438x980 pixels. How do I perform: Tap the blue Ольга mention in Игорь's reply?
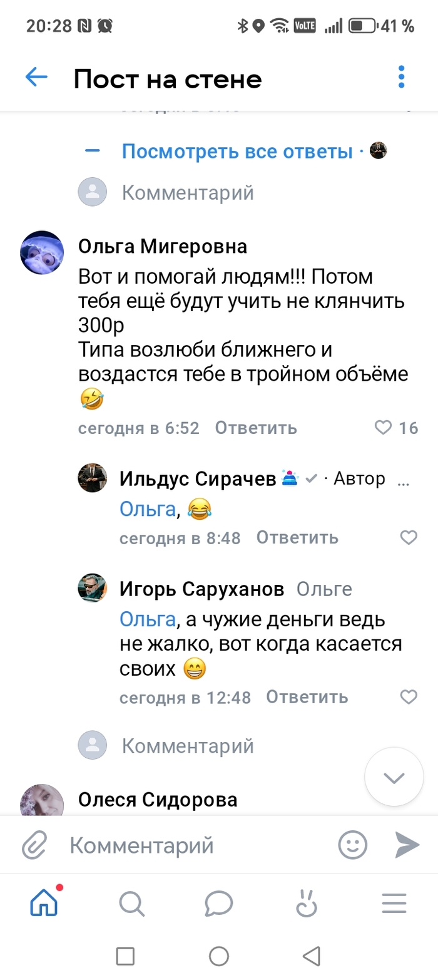click(x=147, y=620)
